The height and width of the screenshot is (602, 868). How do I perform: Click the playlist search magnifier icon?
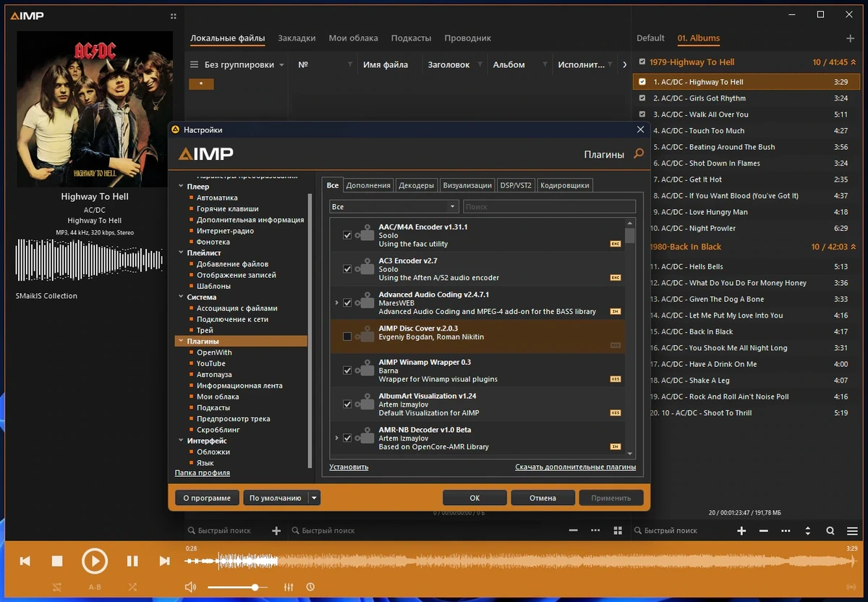[830, 530]
